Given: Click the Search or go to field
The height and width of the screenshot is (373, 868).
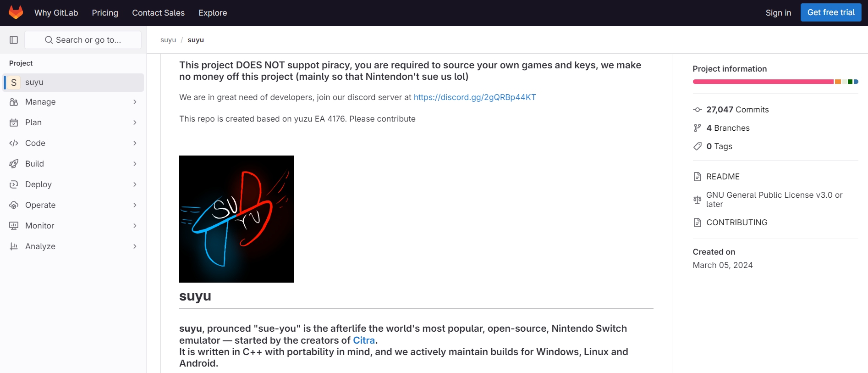Looking at the screenshot, I should (83, 40).
